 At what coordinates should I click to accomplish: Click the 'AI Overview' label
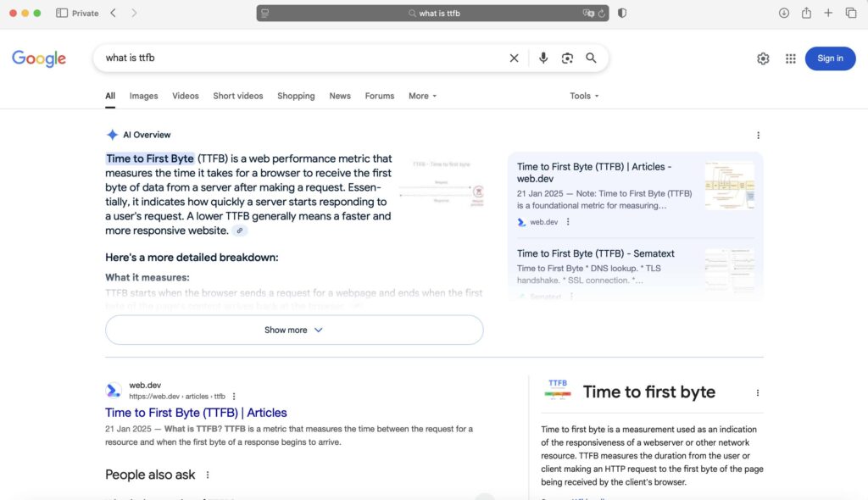tap(147, 135)
